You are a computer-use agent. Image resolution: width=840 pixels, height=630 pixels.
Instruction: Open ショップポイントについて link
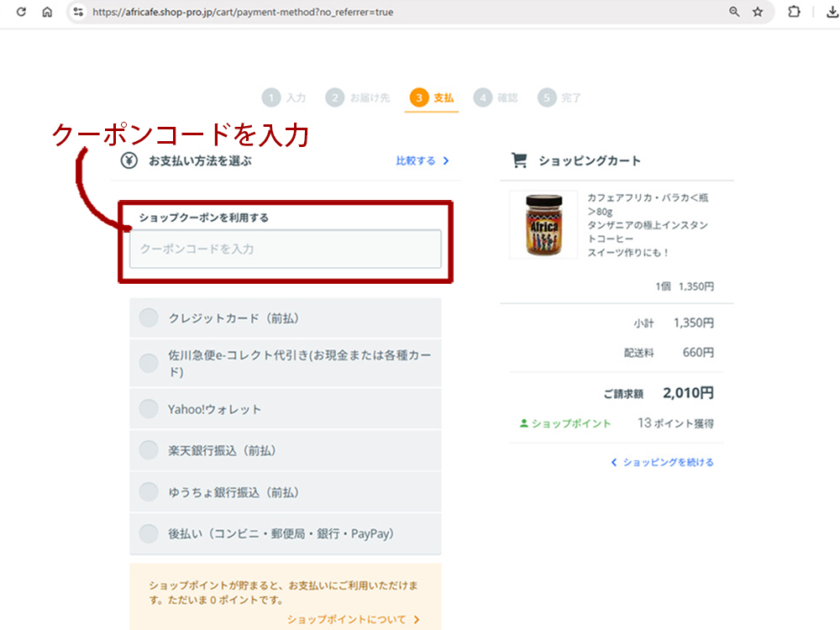pos(353,620)
